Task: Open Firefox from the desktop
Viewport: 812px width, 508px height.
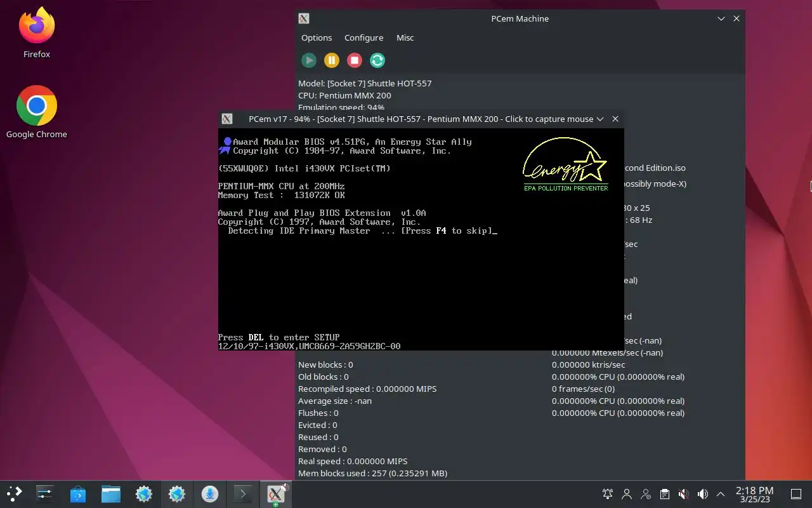Action: [x=37, y=33]
